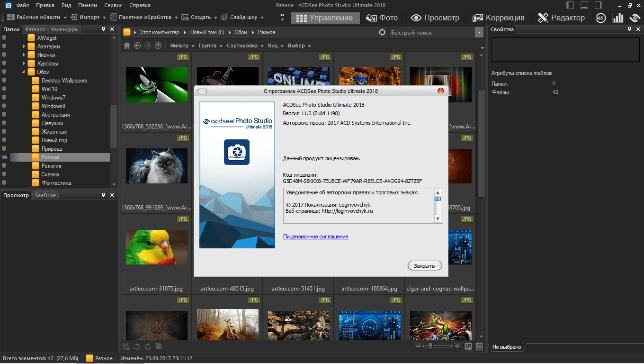Open the Сервис menu

click(x=113, y=5)
